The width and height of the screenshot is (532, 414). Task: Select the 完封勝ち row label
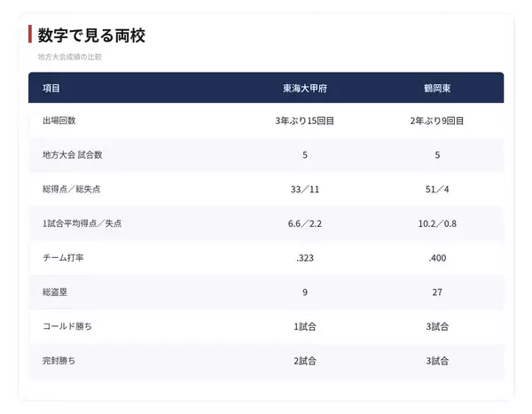click(59, 361)
